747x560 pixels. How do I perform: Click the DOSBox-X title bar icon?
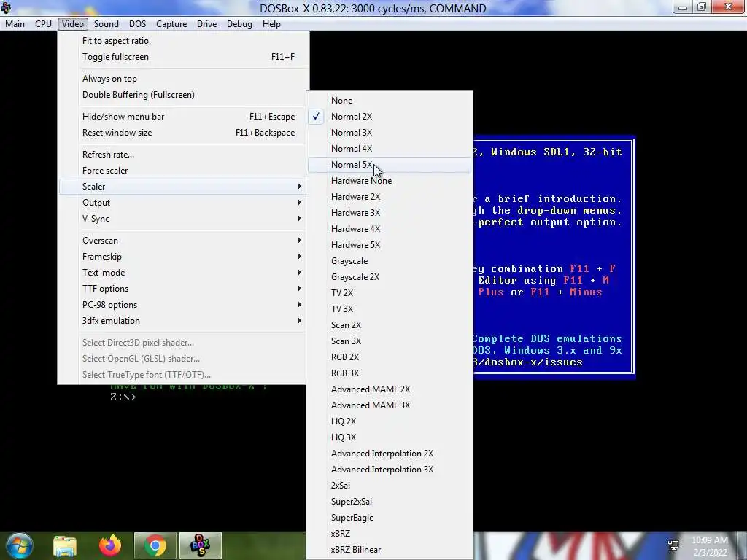tap(6, 8)
